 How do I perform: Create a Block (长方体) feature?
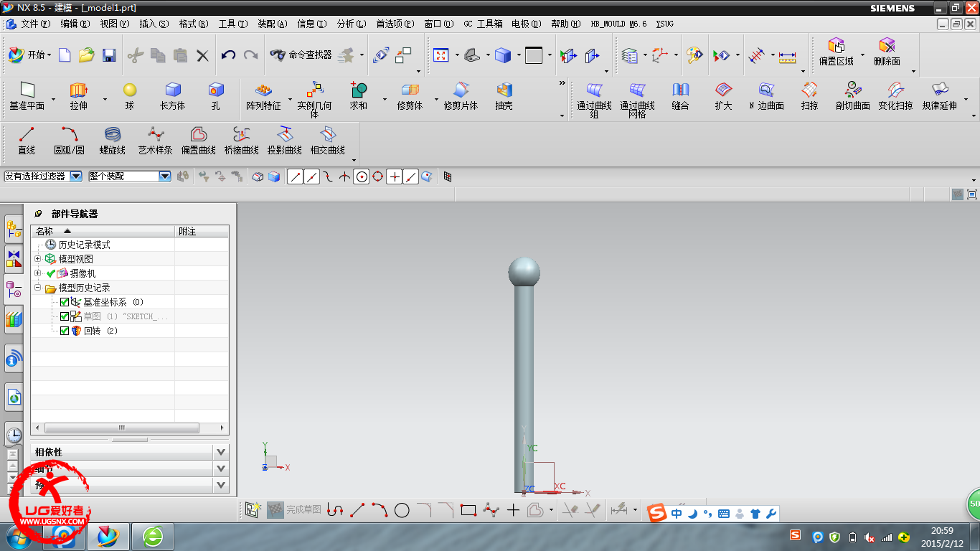(172, 97)
